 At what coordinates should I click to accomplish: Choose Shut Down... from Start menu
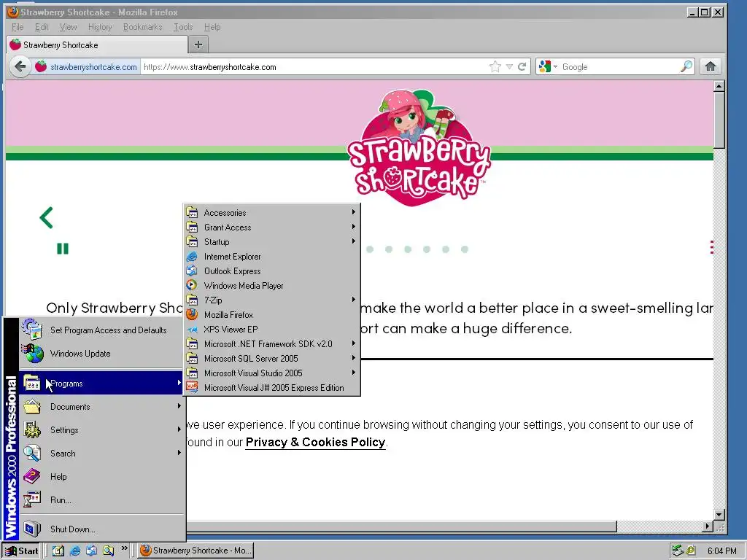point(101,529)
